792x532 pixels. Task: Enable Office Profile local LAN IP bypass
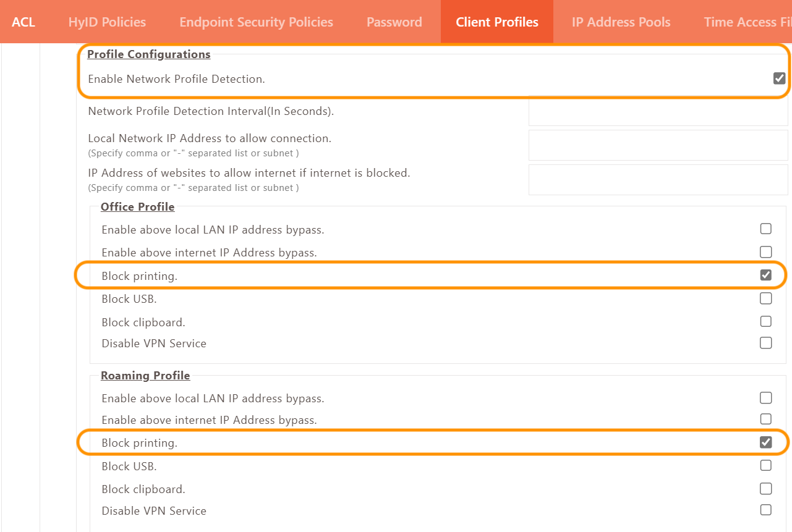point(765,229)
